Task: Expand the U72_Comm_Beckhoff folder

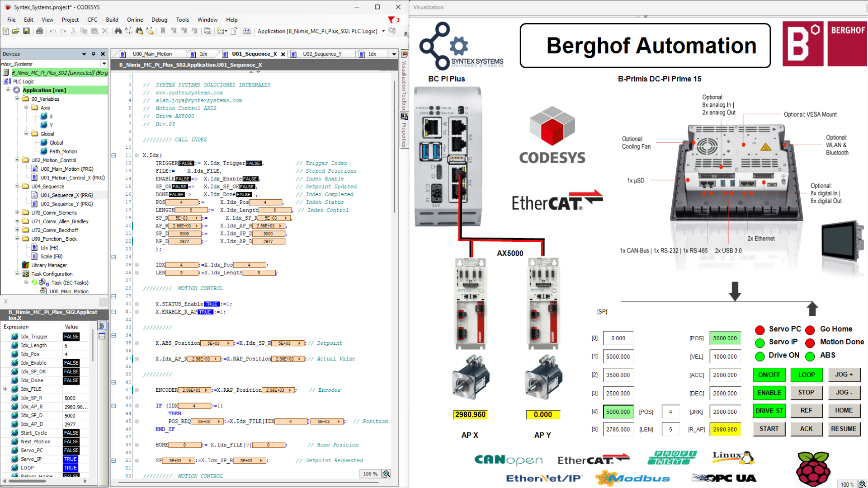Action: click(17, 230)
